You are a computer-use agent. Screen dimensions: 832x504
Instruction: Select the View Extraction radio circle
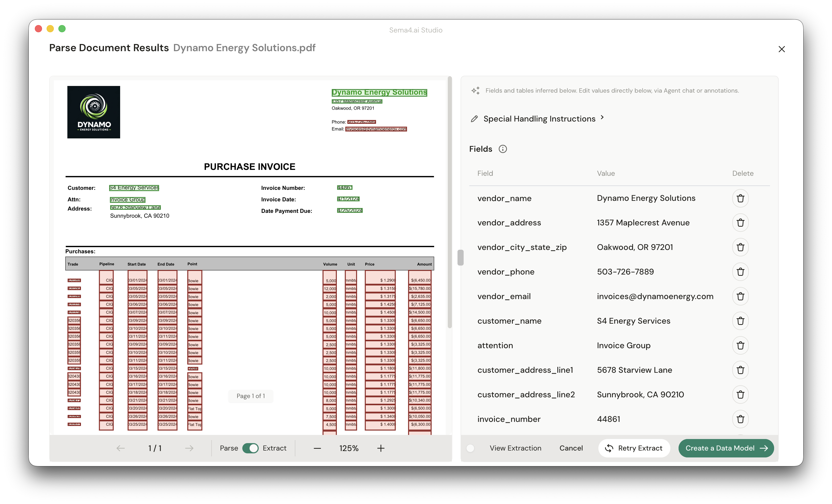point(471,448)
